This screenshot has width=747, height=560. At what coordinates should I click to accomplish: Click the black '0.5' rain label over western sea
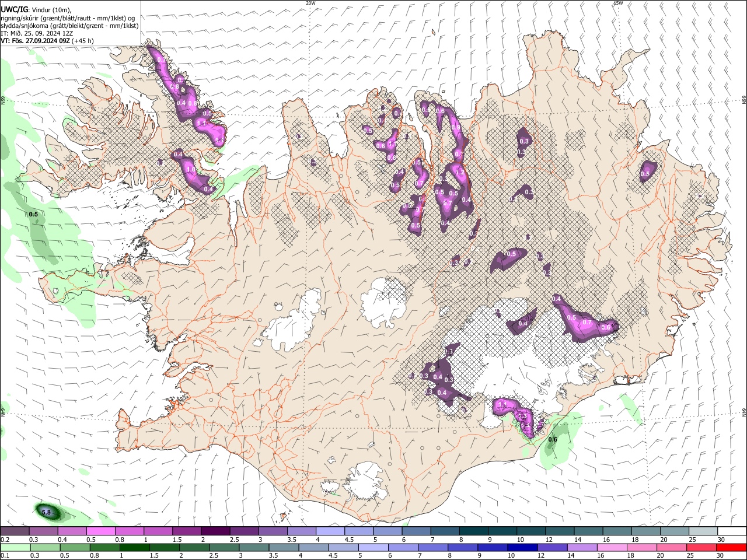tap(33, 214)
